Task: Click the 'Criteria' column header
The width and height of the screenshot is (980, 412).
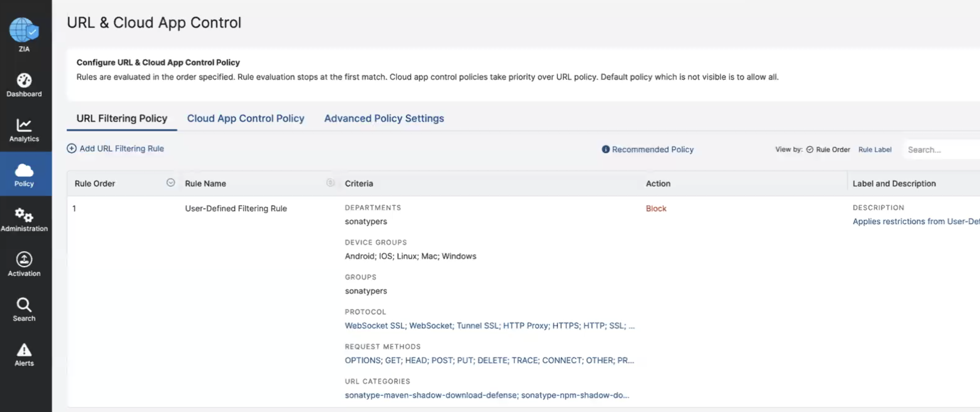Action: click(359, 183)
